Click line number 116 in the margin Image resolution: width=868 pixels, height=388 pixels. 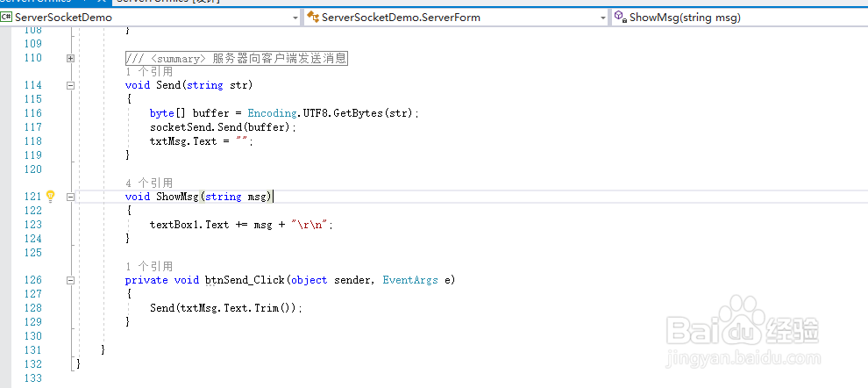point(33,113)
